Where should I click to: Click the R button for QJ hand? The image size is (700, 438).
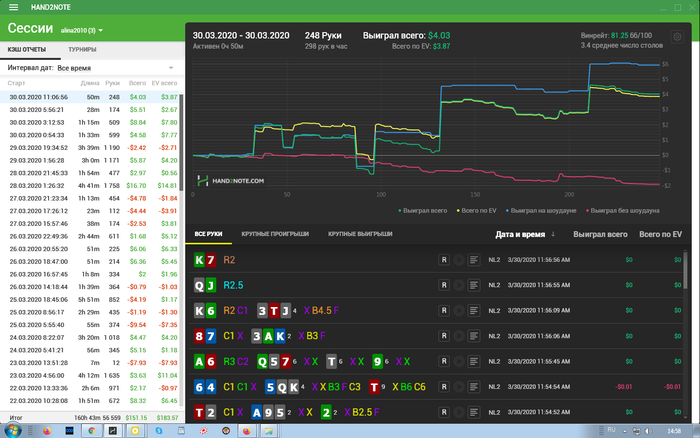tap(444, 285)
